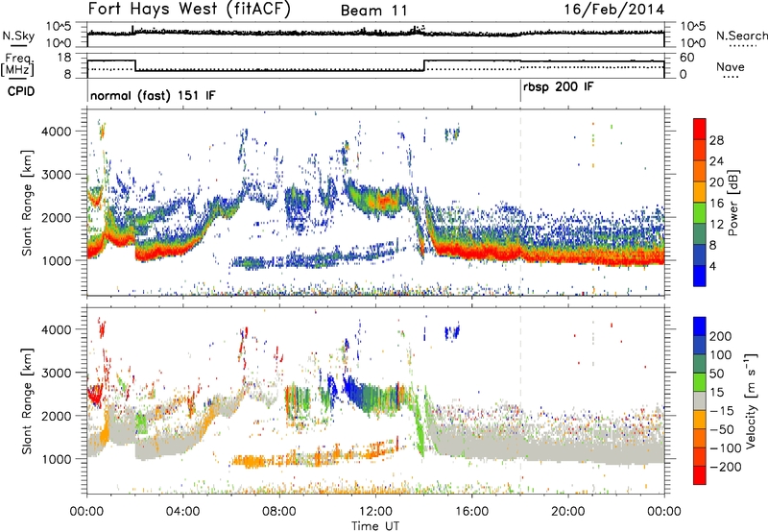Select the Power colorbar segment between 20 and 24
The image size is (768, 532).
pyautogui.click(x=700, y=171)
